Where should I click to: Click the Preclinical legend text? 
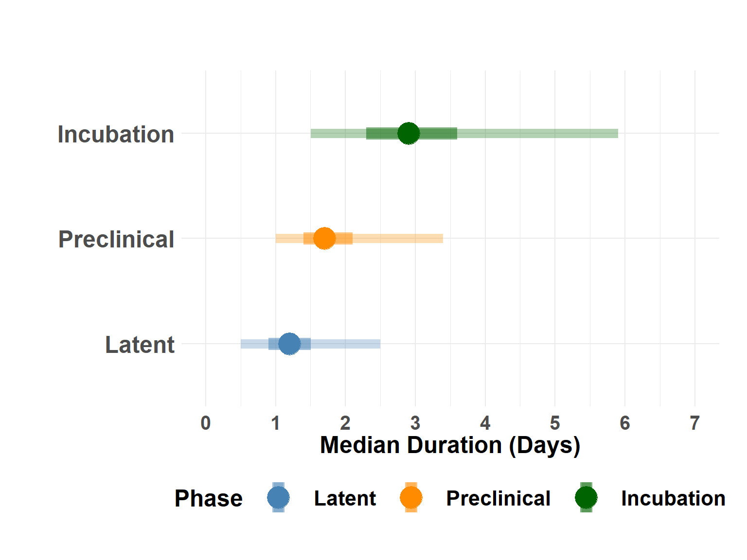498,498
